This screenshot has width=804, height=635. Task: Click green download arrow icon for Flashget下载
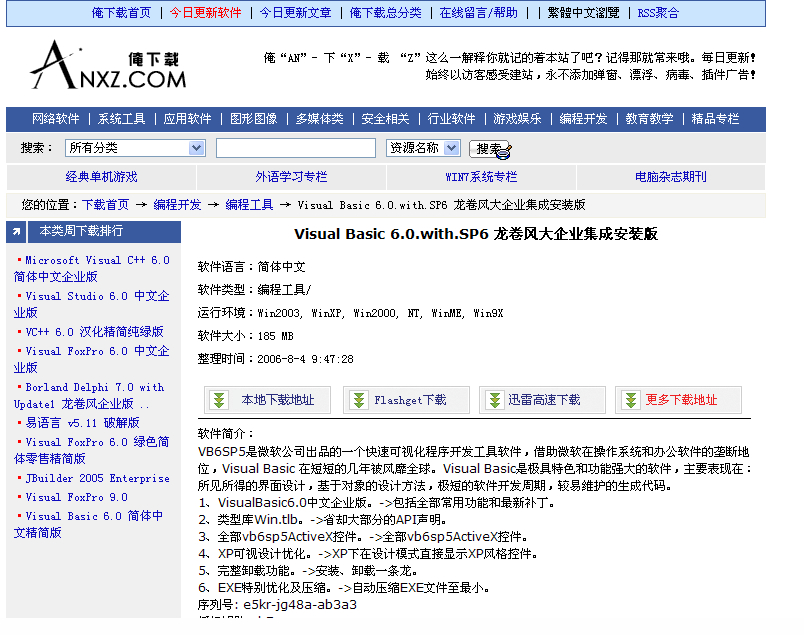pyautogui.click(x=359, y=400)
